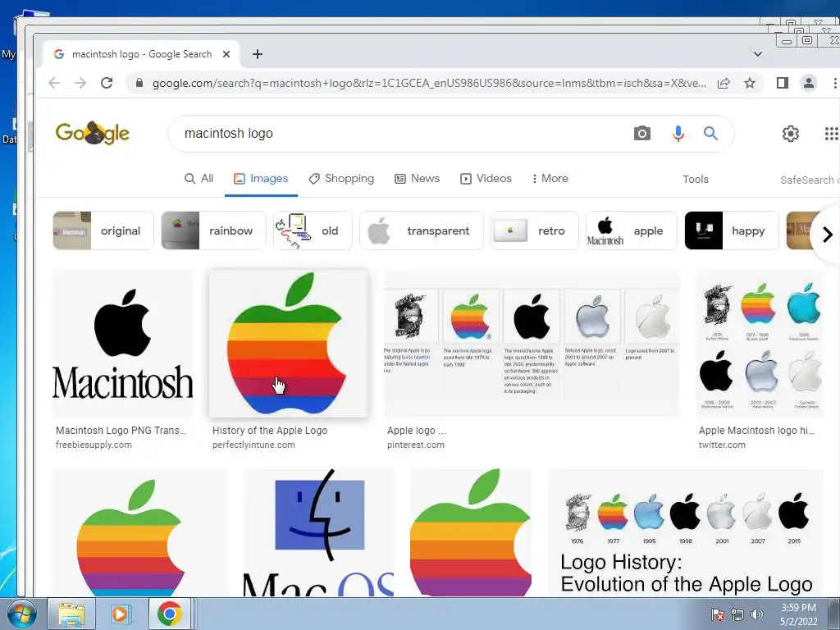The height and width of the screenshot is (630, 840).
Task: Go to the Videos tab
Action: click(486, 178)
